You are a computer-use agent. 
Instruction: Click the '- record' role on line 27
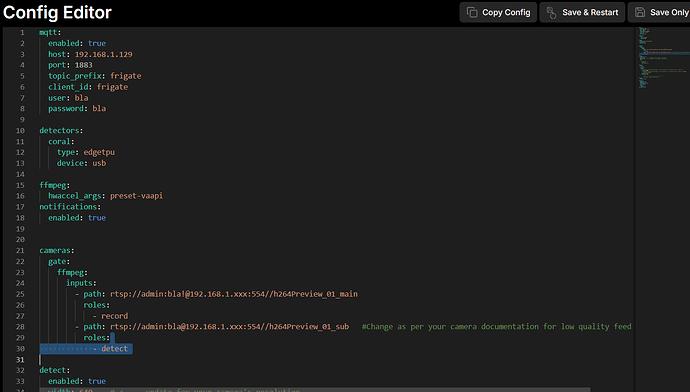(110, 316)
